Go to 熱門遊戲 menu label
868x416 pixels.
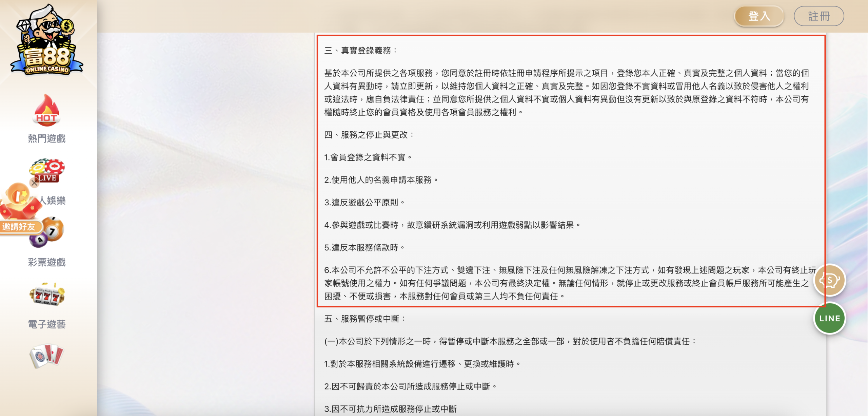(x=47, y=138)
